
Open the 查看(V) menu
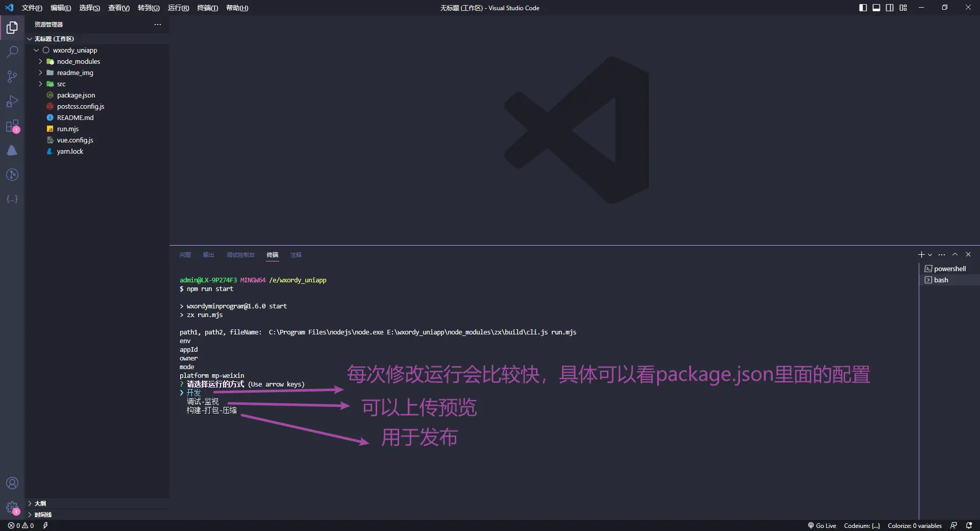pyautogui.click(x=118, y=8)
